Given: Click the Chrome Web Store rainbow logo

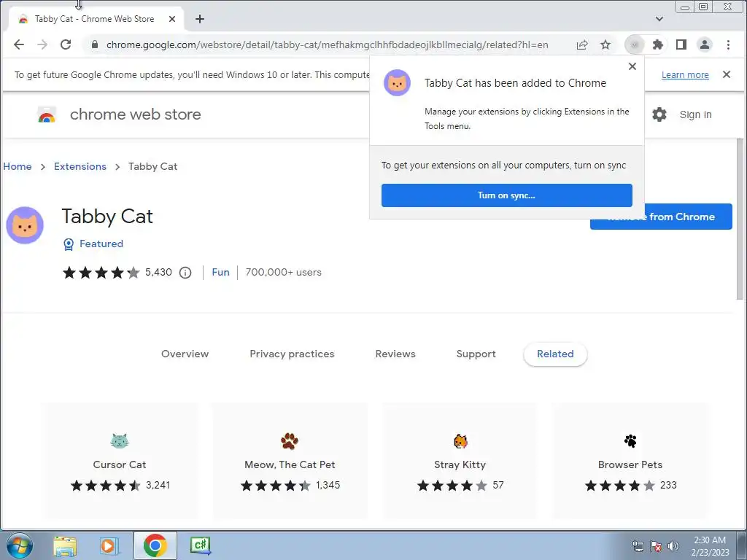Looking at the screenshot, I should tap(47, 114).
